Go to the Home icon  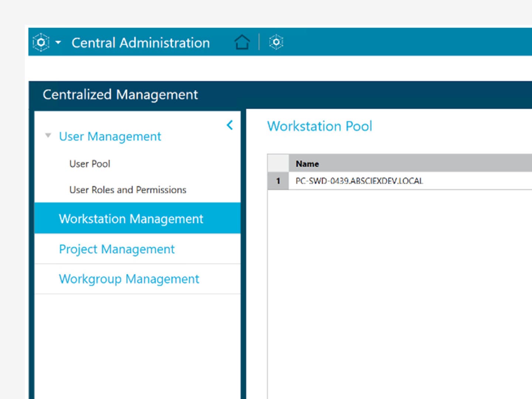pos(242,42)
